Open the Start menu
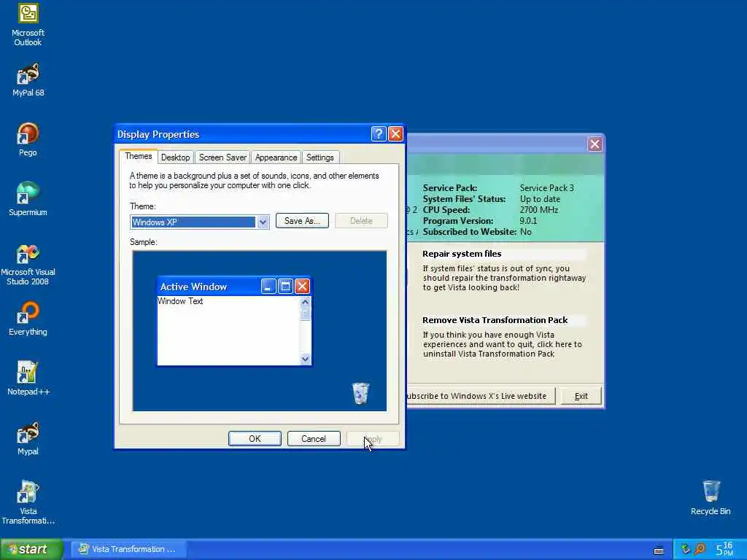The height and width of the screenshot is (560, 747). 31,549
